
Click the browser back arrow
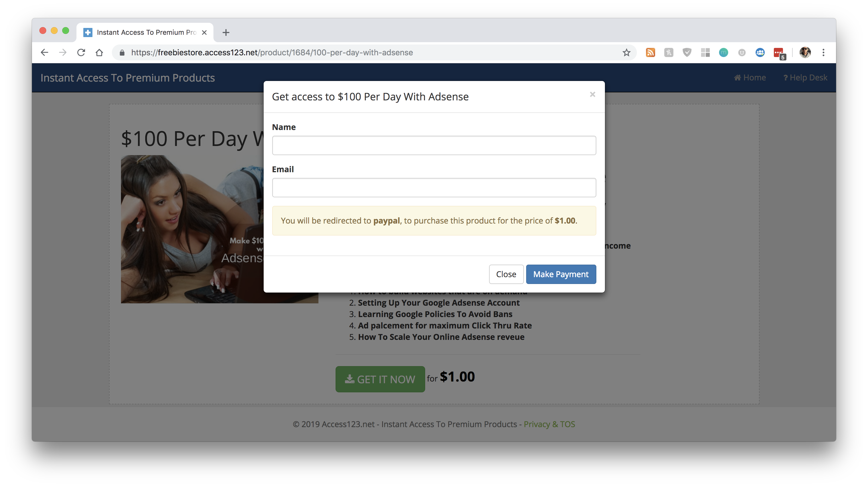[x=45, y=52]
